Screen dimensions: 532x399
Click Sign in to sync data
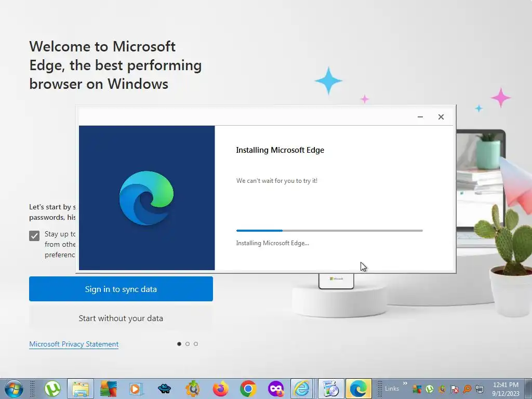[x=121, y=289]
